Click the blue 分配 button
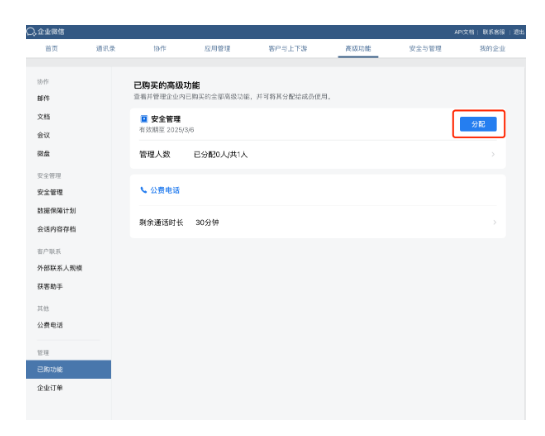The image size is (545, 436). coord(478,124)
